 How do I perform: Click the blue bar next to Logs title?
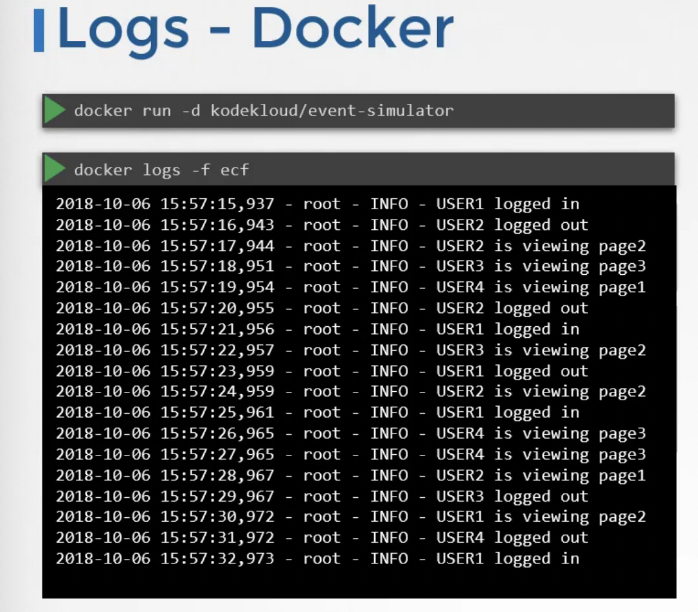[39, 30]
